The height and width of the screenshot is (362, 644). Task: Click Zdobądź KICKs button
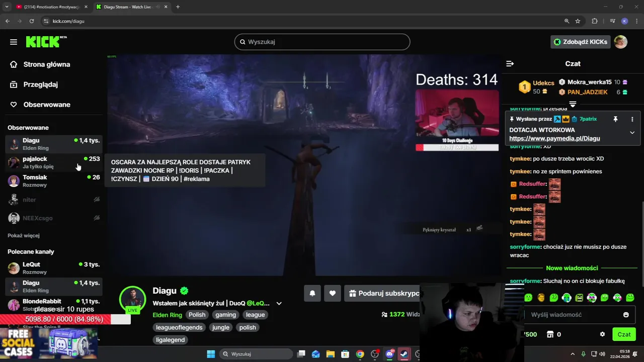(x=580, y=42)
